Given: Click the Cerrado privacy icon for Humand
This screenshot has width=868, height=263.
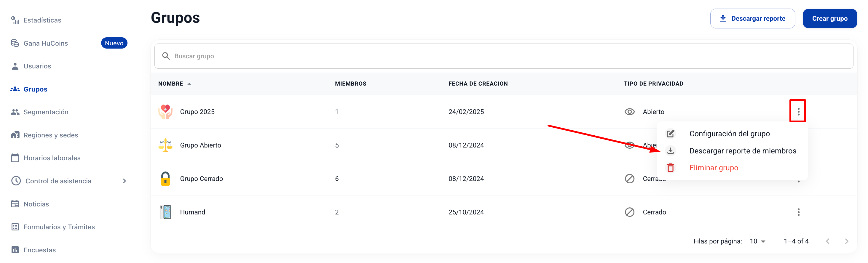Looking at the screenshot, I should click(x=629, y=212).
